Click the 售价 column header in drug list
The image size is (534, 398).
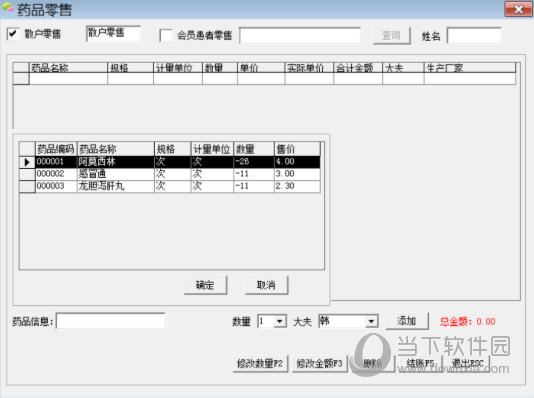point(297,149)
